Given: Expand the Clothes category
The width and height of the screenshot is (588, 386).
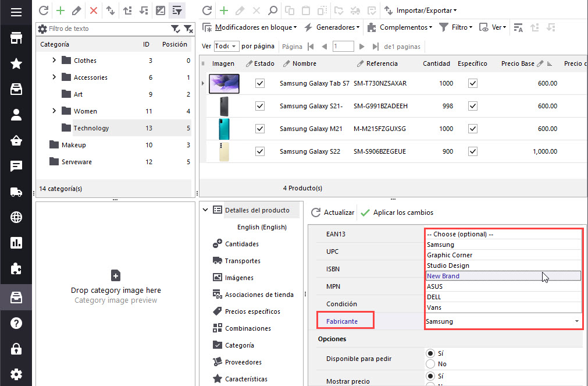Looking at the screenshot, I should click(x=54, y=60).
